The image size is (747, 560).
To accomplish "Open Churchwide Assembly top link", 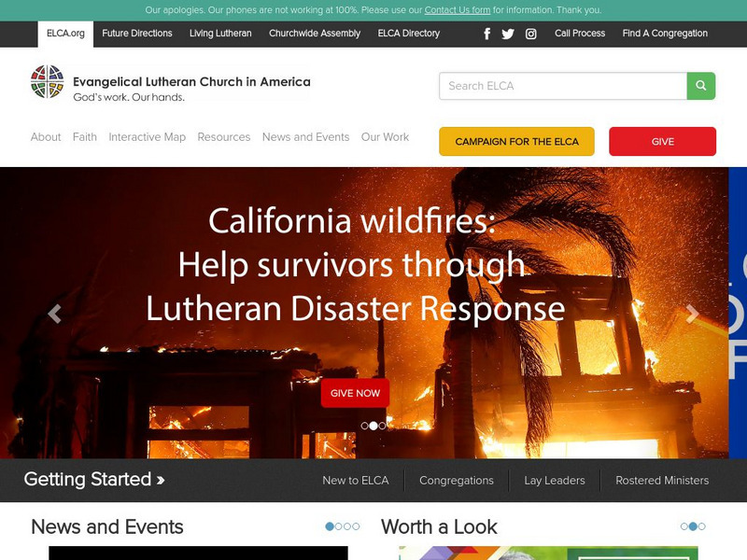I will coord(315,34).
